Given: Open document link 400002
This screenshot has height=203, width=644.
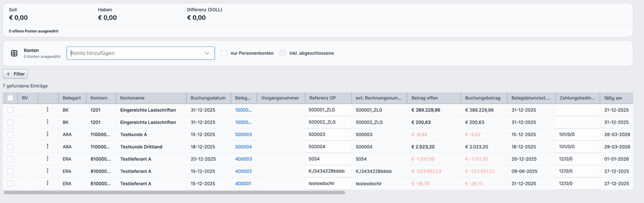Looking at the screenshot, I should point(243,172).
